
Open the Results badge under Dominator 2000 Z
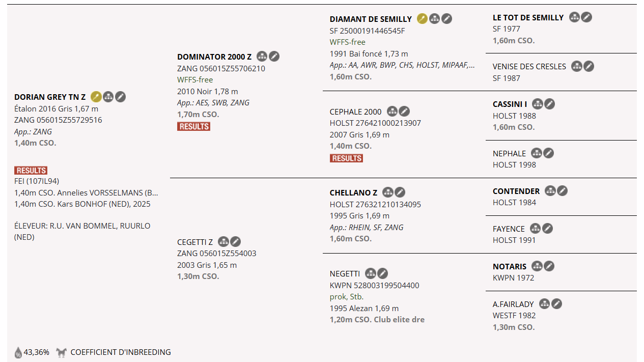pyautogui.click(x=193, y=126)
